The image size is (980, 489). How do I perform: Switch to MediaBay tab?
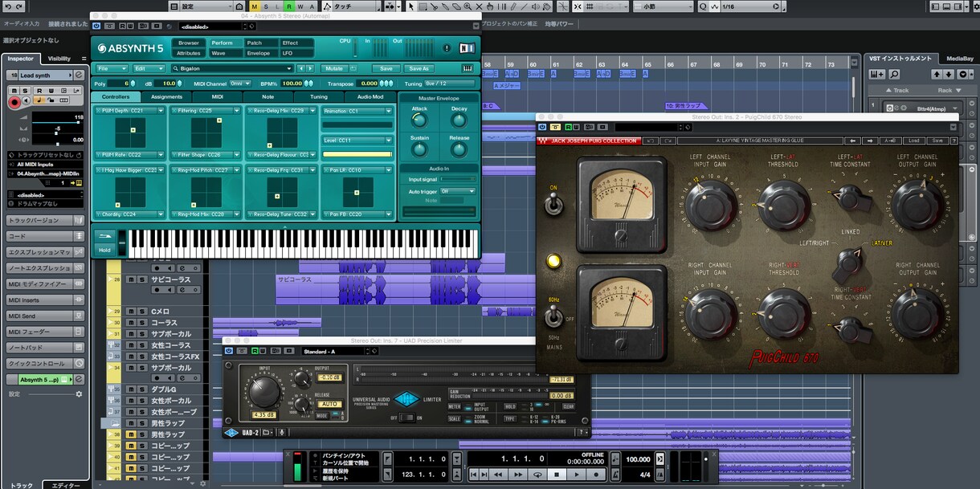tap(958, 59)
